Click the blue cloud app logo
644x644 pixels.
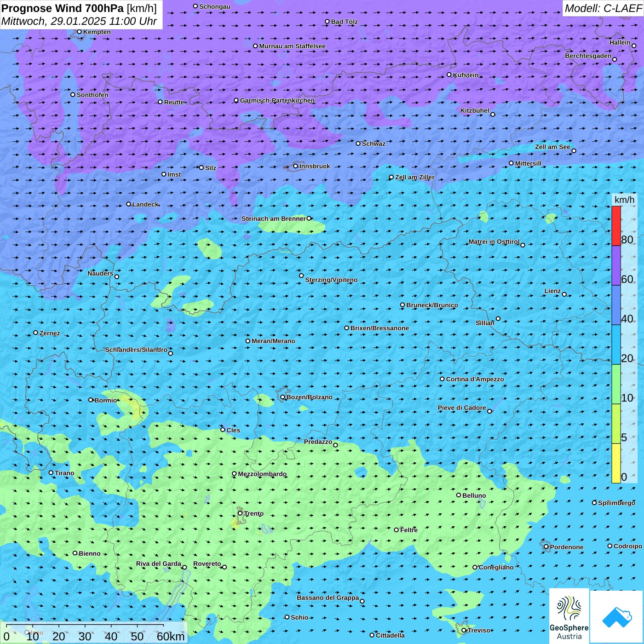click(617, 617)
